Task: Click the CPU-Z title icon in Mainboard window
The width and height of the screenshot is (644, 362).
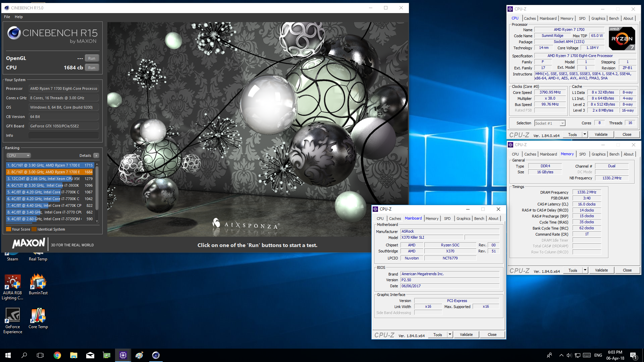Action: [376, 209]
